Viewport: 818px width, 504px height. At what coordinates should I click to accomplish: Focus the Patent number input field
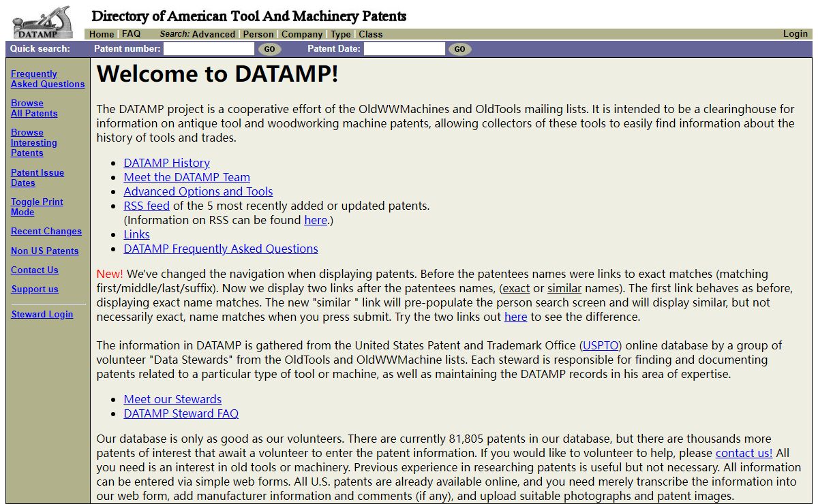(209, 49)
